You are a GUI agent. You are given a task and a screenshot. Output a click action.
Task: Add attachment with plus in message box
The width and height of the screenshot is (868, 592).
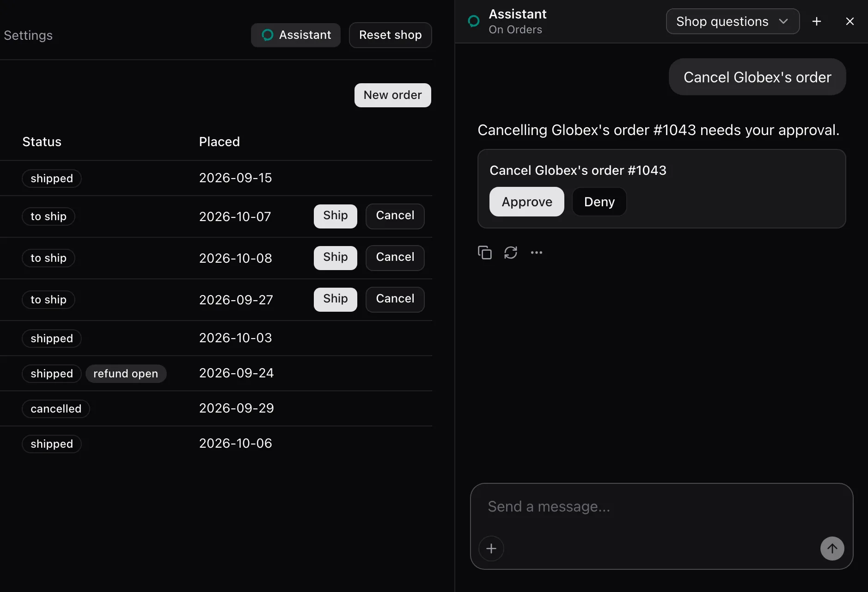tap(491, 549)
